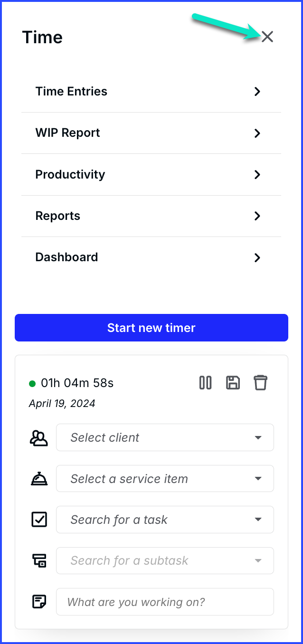Close the Time panel with X
This screenshot has width=303, height=644.
pyautogui.click(x=267, y=37)
